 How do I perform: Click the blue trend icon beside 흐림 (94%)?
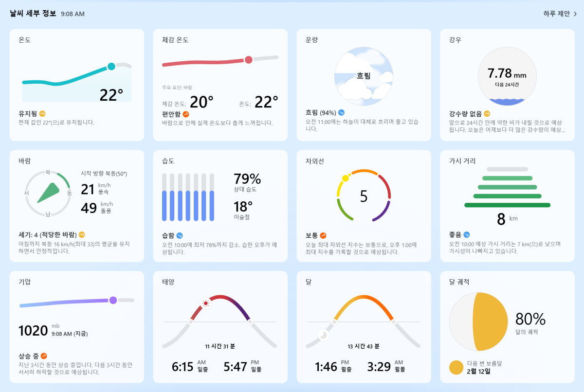click(342, 113)
